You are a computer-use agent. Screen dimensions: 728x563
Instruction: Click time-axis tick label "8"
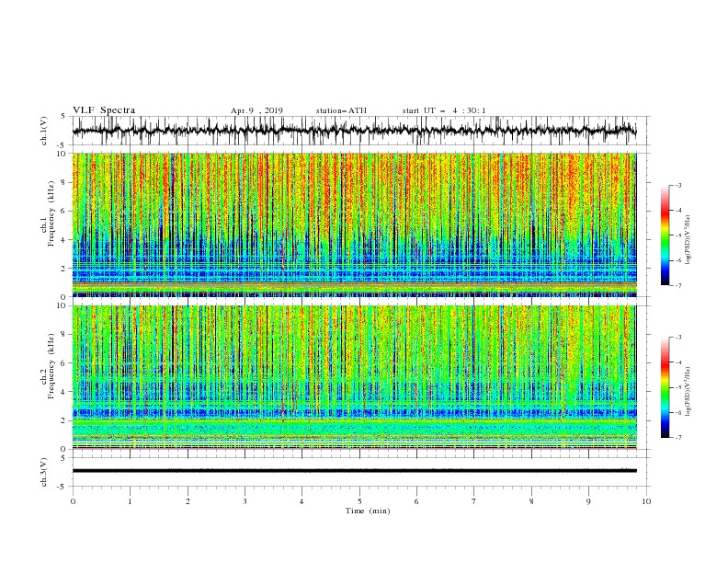click(531, 501)
